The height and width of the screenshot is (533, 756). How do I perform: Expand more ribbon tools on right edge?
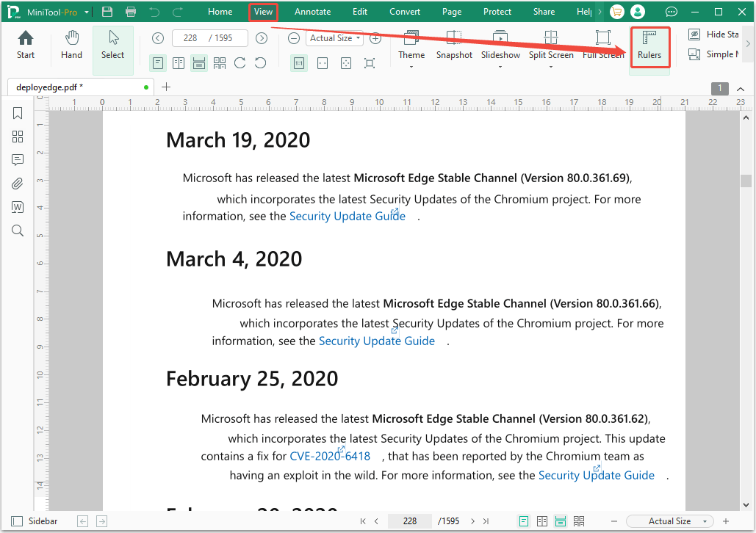point(748,44)
